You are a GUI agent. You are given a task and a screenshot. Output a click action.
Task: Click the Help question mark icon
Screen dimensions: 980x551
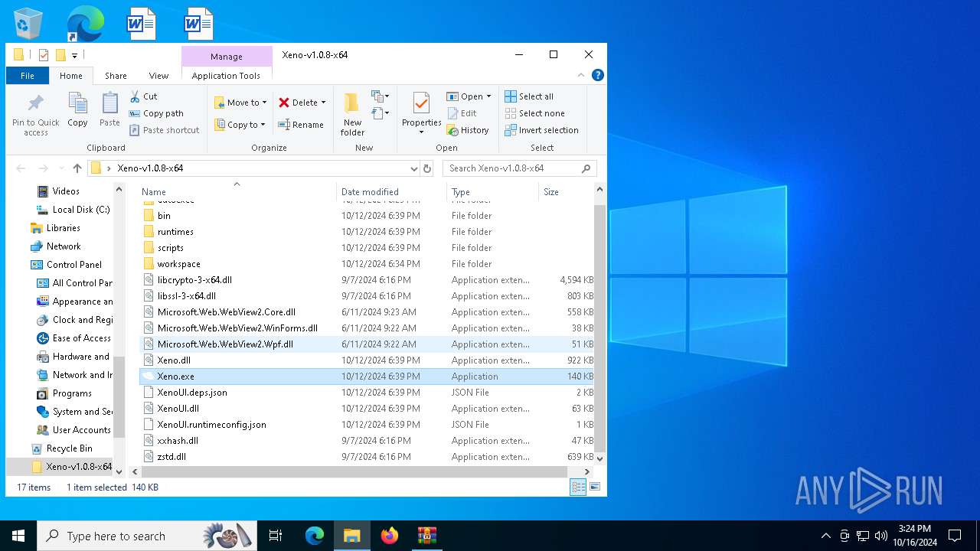point(598,75)
